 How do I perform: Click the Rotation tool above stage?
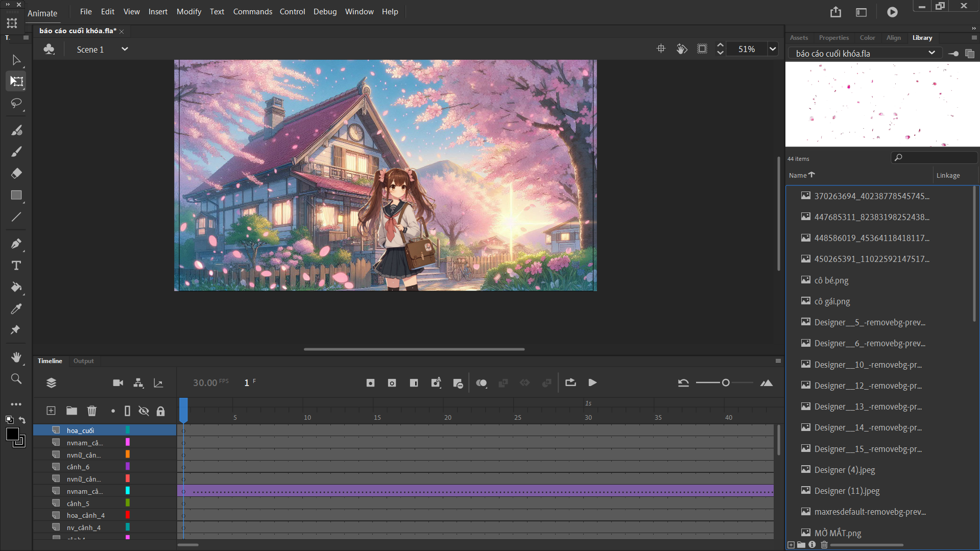click(x=682, y=49)
